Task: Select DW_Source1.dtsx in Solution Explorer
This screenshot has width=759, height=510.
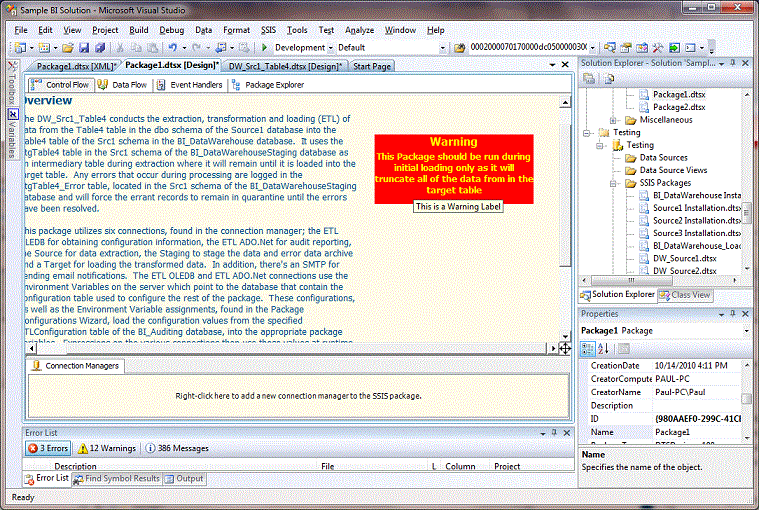Action: click(x=684, y=259)
